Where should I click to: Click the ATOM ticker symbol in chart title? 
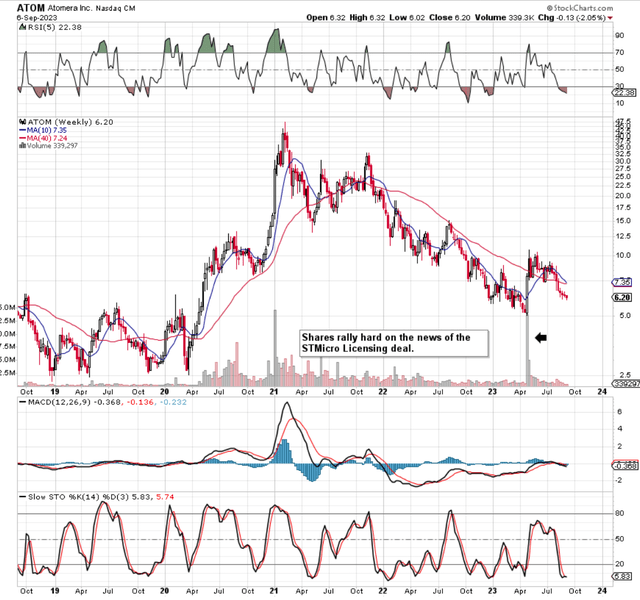point(31,8)
